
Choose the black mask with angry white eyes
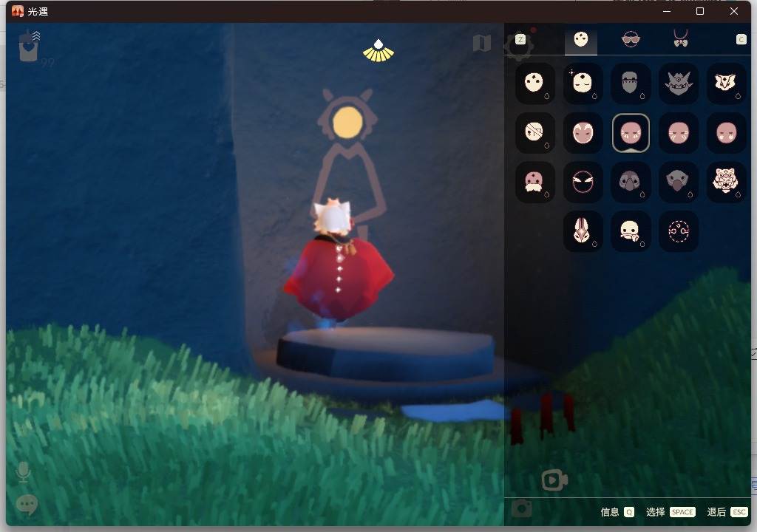tap(583, 182)
